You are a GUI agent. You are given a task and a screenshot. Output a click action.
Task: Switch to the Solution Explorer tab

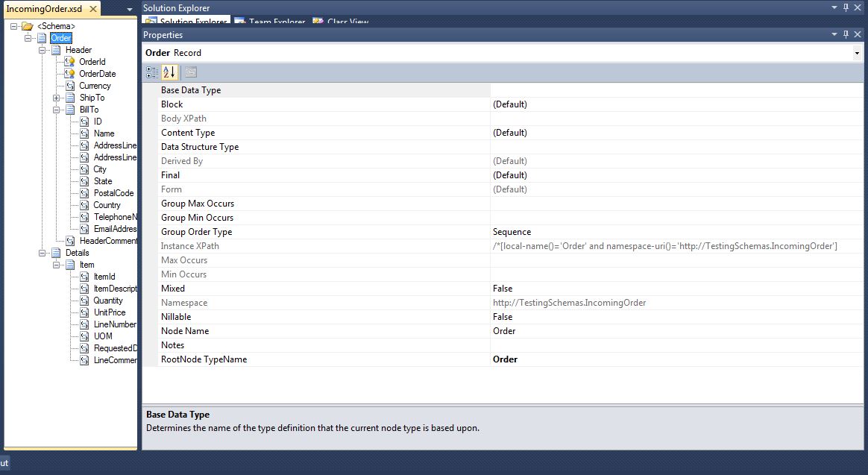click(x=186, y=21)
